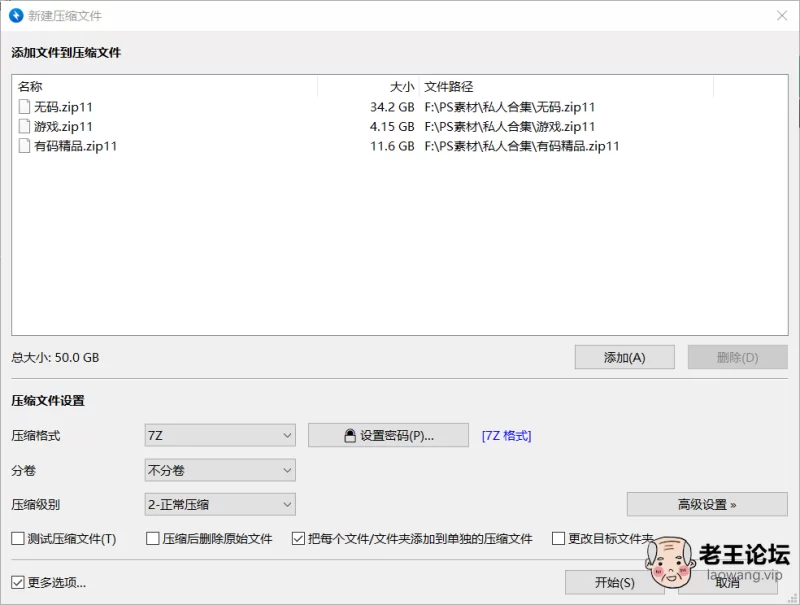Click the 4.15 GB size value
This screenshot has width=800, height=605.
click(x=392, y=126)
